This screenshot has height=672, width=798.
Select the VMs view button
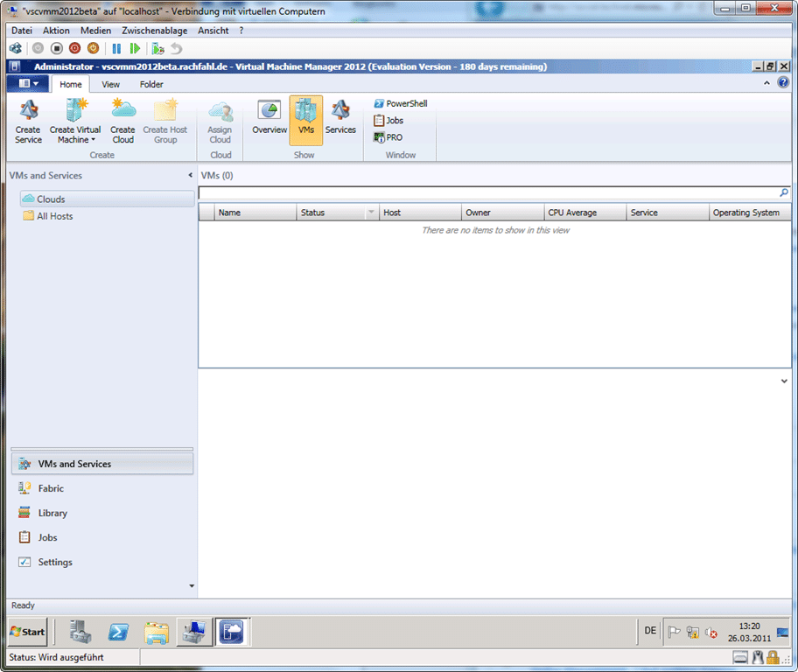coord(306,121)
